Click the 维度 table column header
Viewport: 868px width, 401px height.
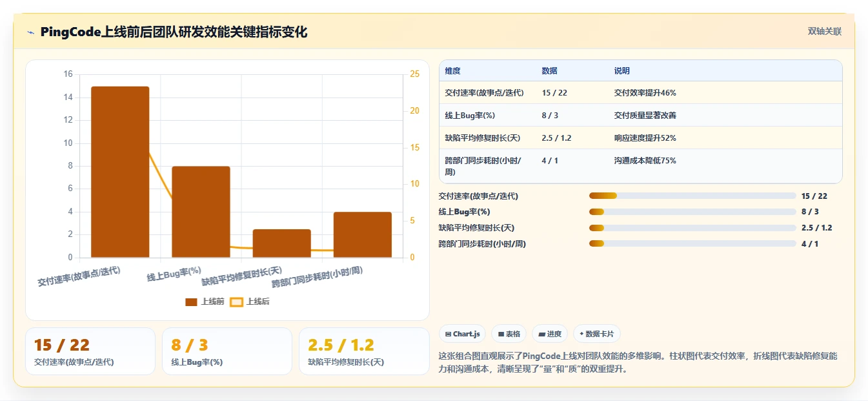point(453,70)
